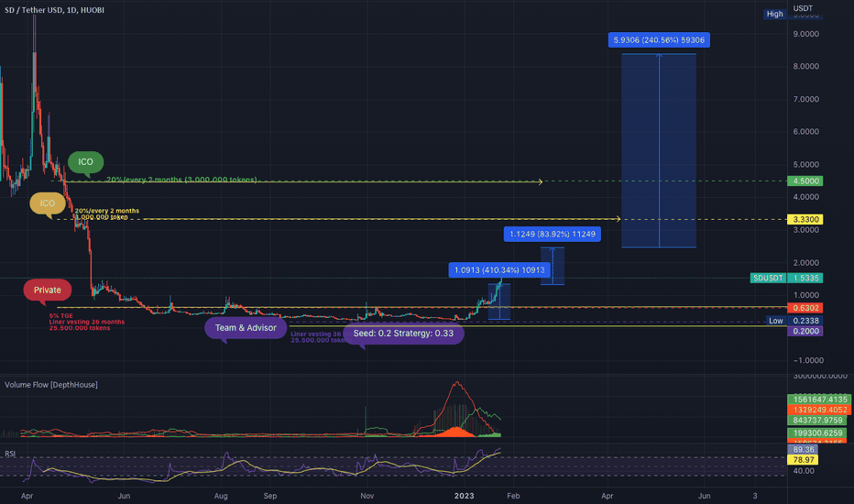Click the green 4.5000 price axis label
The image size is (854, 504).
coord(805,181)
